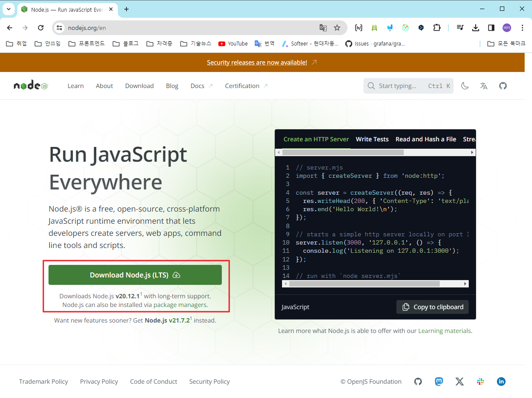Click the code block horizontal scrollbar
The image size is (532, 398).
[364, 284]
